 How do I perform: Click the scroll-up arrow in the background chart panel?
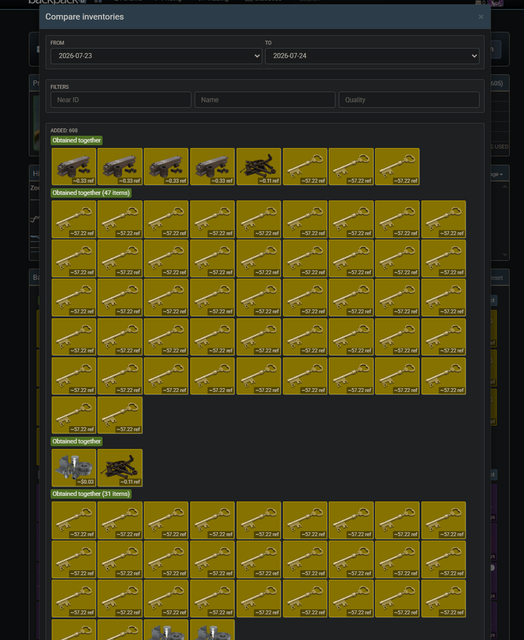pyautogui.click(x=505, y=187)
